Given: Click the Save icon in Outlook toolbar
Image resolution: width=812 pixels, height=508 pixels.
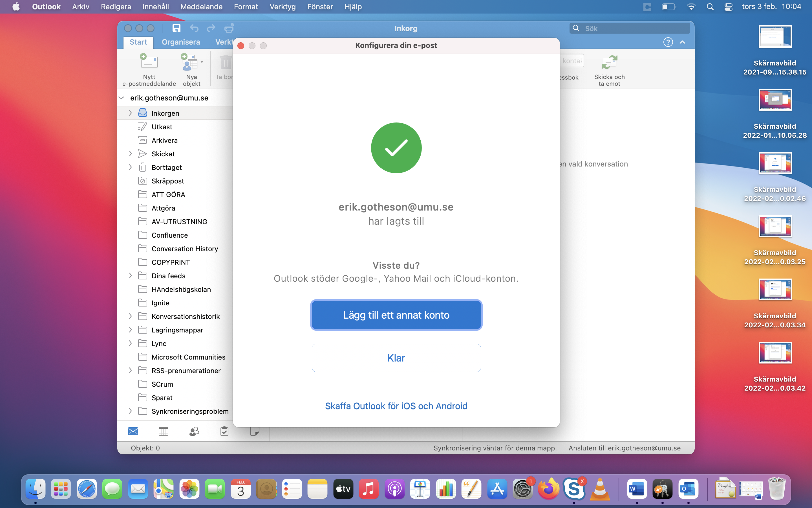Looking at the screenshot, I should 176,28.
